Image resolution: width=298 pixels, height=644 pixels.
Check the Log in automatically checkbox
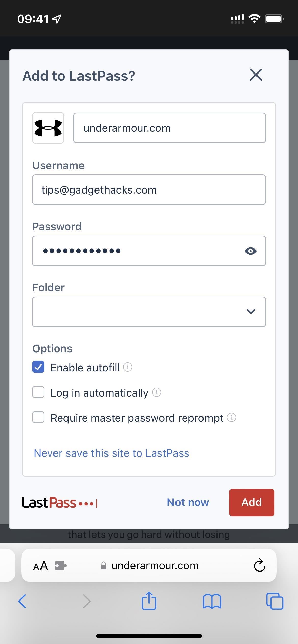(x=38, y=392)
